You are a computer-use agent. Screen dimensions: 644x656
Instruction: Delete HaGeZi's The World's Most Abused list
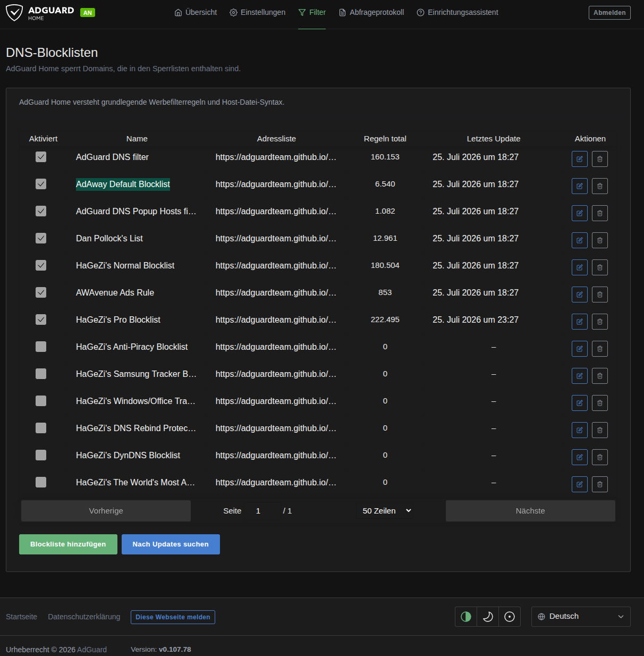(x=600, y=484)
